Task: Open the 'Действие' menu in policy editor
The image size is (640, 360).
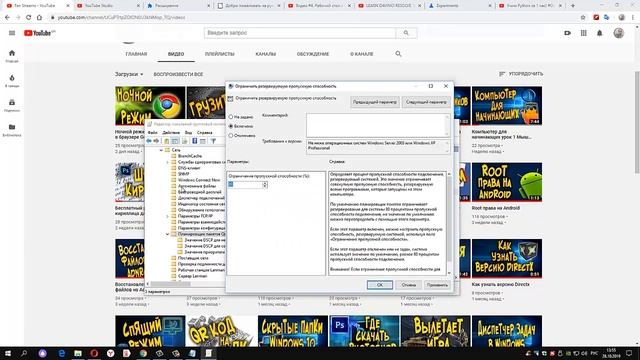Action: tap(171, 133)
